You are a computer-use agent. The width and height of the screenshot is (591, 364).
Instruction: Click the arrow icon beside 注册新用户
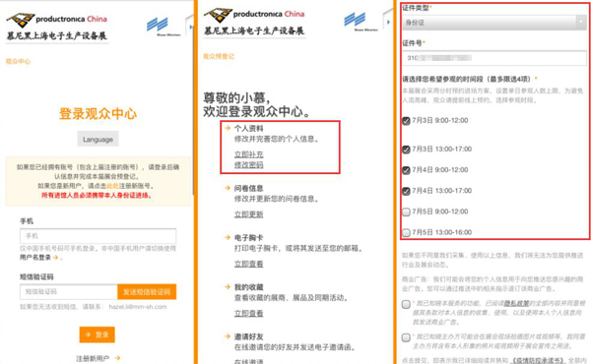point(117,358)
